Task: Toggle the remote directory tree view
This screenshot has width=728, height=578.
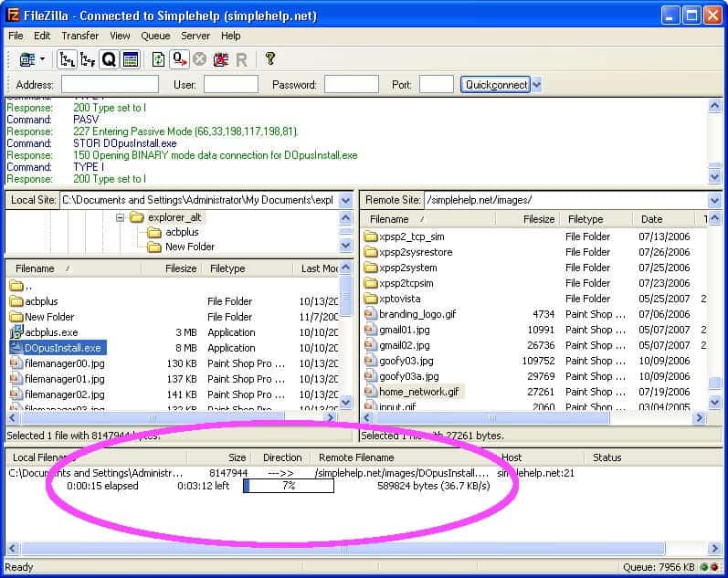Action: coord(88,59)
